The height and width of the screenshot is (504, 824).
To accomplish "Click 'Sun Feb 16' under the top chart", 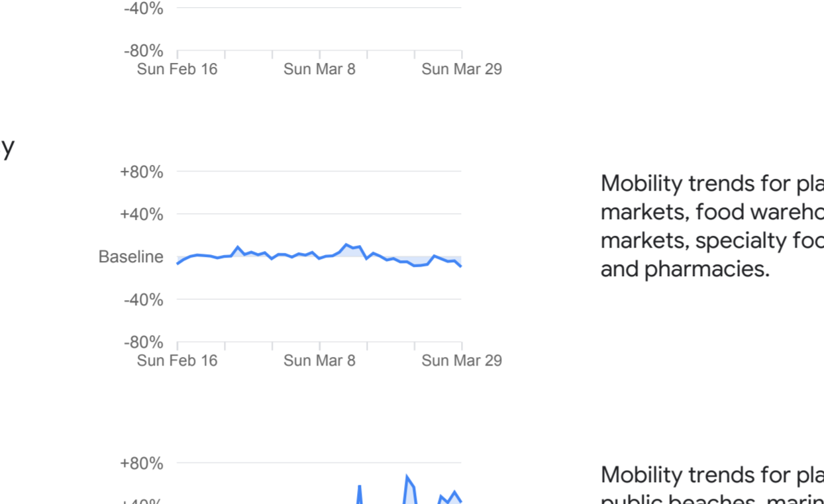I will 177,69.
